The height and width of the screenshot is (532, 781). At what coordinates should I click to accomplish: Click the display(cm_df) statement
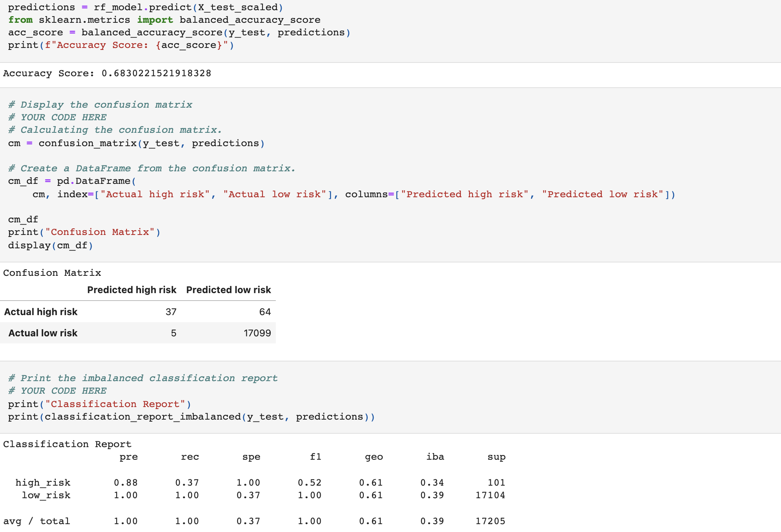(x=50, y=245)
